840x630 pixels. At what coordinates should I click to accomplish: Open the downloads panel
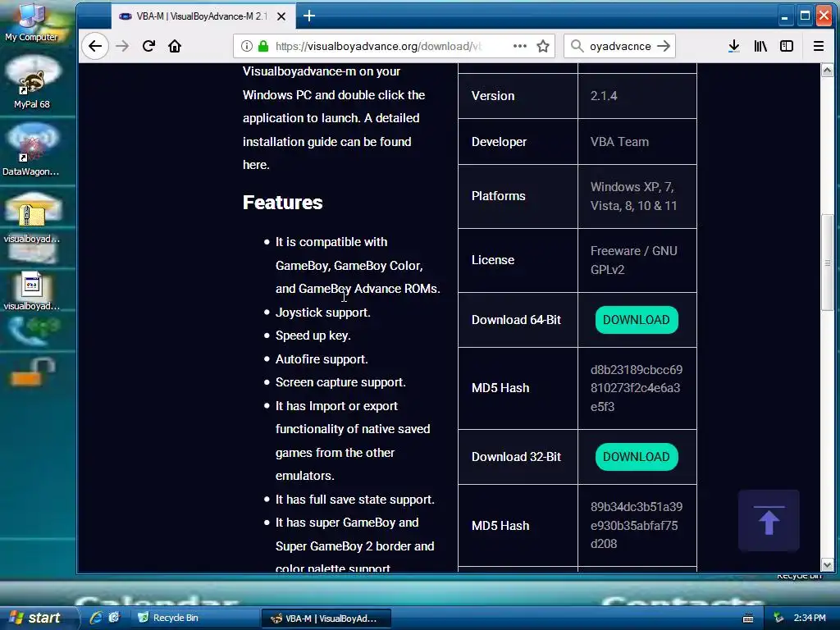click(734, 46)
